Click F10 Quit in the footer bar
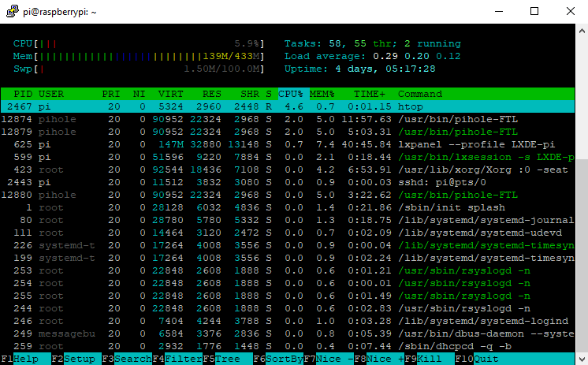The image size is (588, 365). pos(483,359)
